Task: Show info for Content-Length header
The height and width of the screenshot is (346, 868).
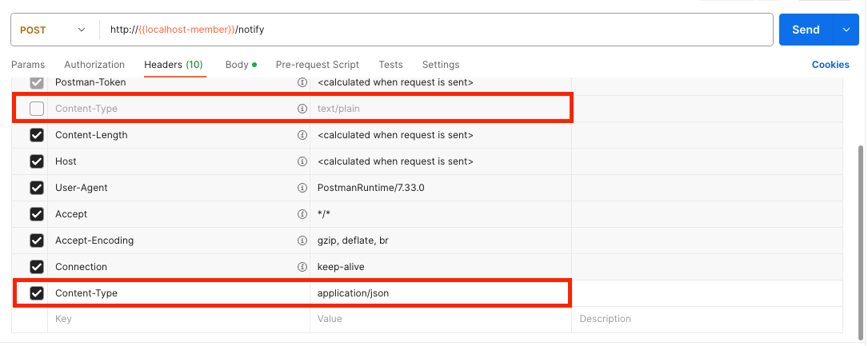Action: (302, 135)
